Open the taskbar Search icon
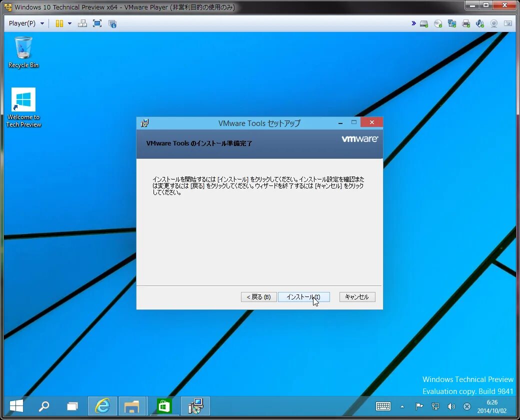Screen dimensions: 520x420 pos(44,405)
